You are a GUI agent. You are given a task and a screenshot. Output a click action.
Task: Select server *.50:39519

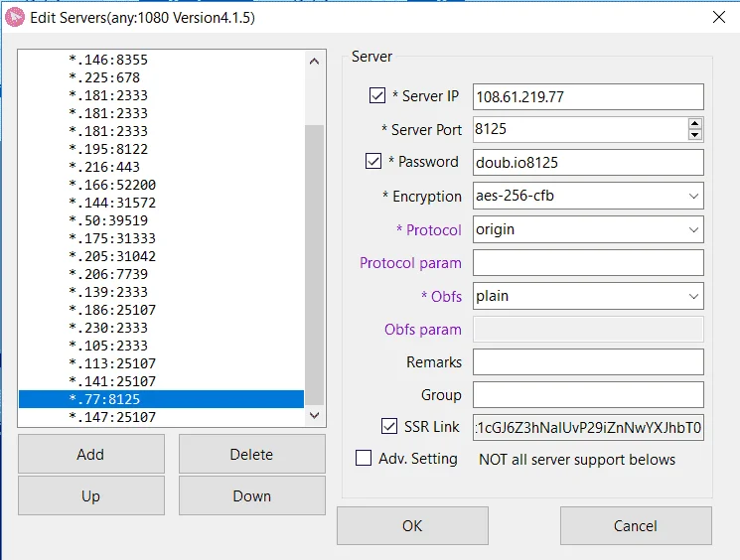pos(161,220)
